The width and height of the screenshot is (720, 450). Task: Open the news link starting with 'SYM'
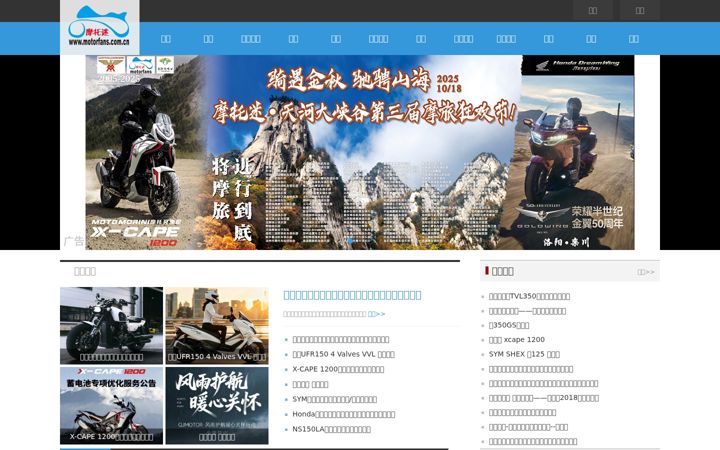[335, 399]
